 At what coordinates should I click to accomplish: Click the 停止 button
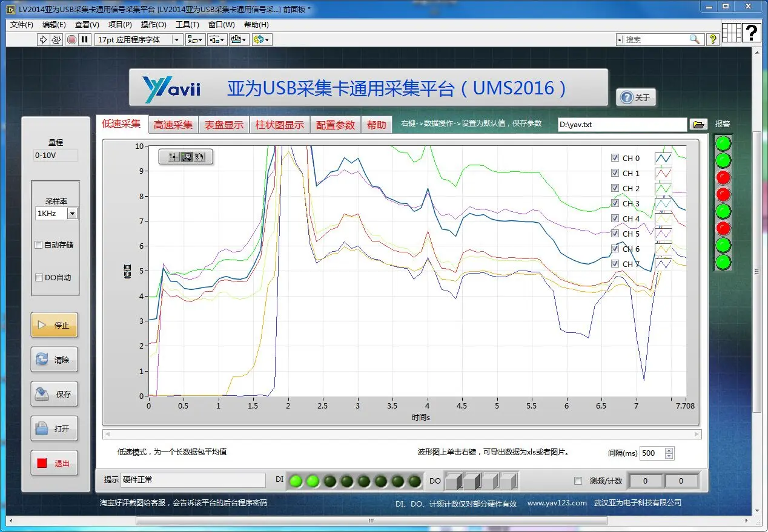(55, 325)
